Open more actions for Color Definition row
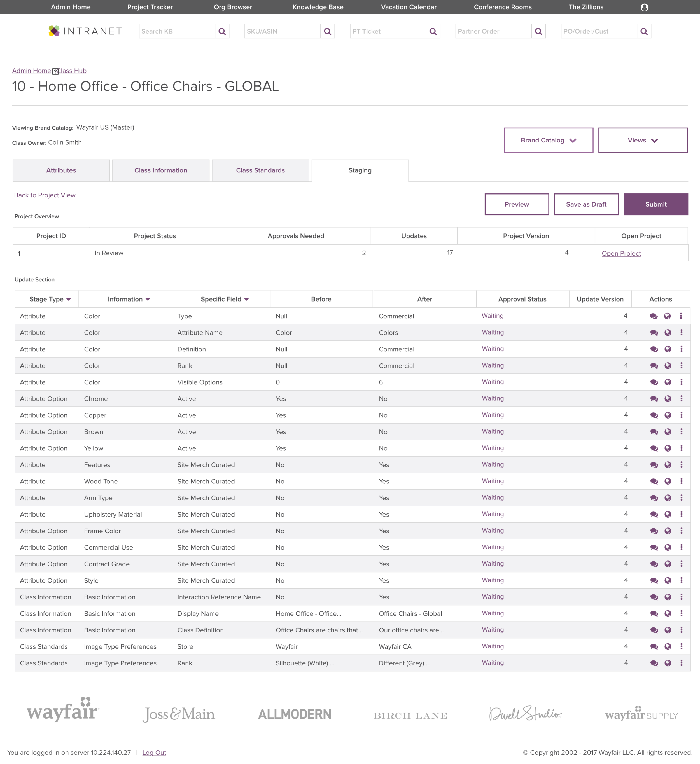The width and height of the screenshot is (700, 764). pyautogui.click(x=682, y=349)
